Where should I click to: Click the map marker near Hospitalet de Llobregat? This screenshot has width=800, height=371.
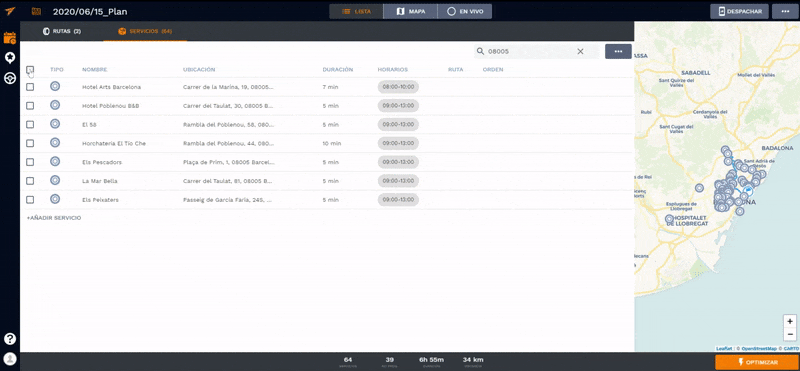[x=669, y=219]
